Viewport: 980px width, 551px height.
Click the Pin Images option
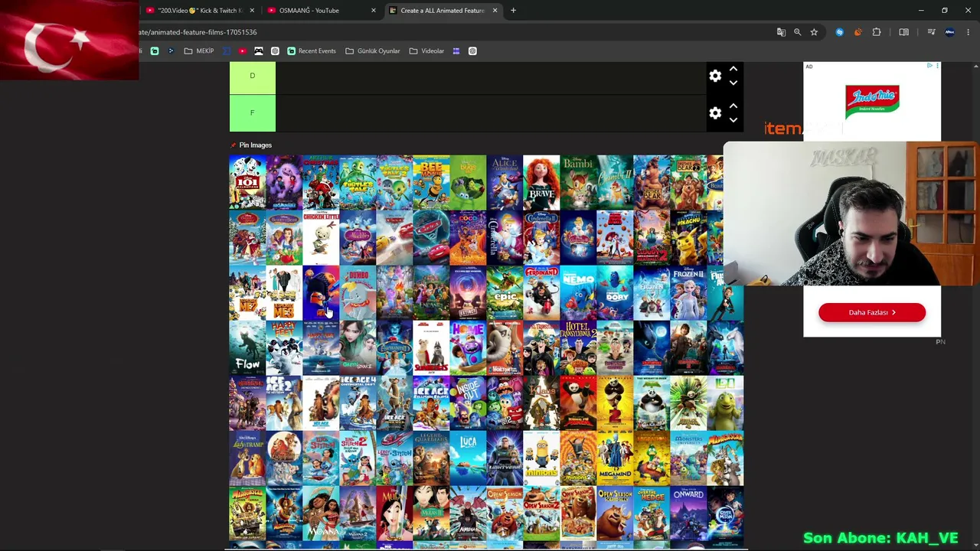coord(251,145)
